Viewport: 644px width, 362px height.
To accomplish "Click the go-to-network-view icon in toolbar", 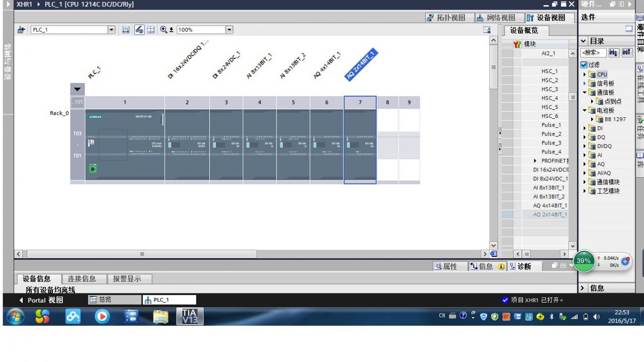I will (x=21, y=30).
